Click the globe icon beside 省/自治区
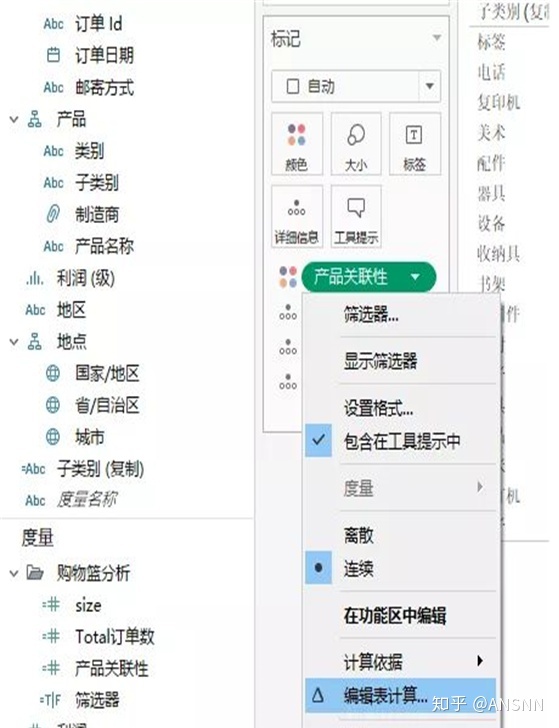Viewport: 559px width, 728px height. coord(53,405)
